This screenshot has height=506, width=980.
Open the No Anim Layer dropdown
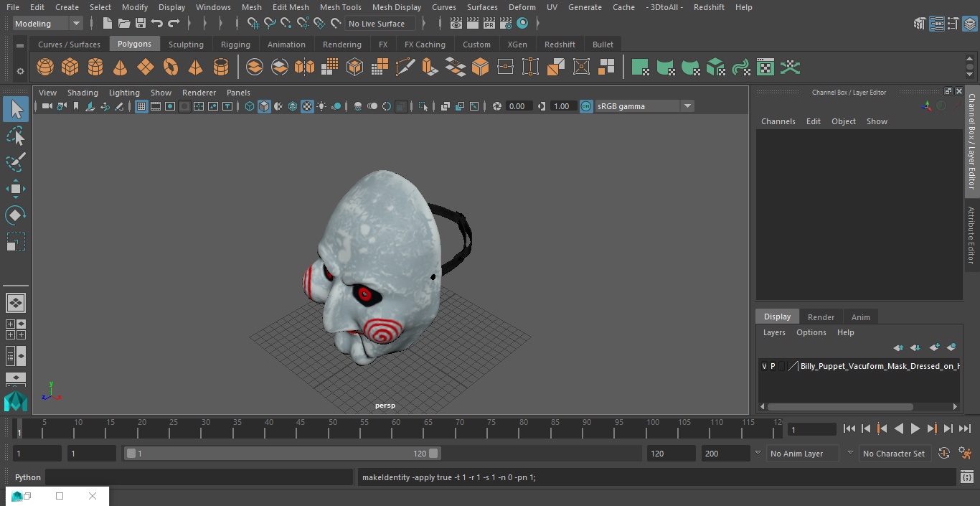click(x=803, y=454)
